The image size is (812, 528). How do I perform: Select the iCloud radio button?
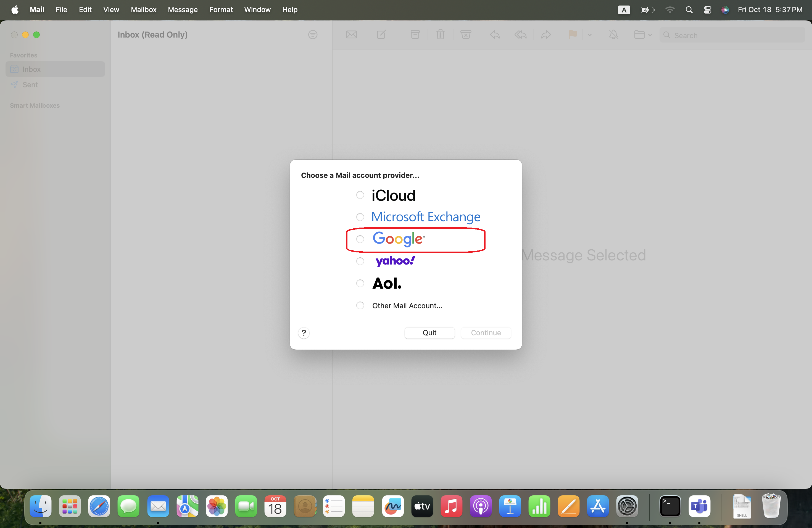(360, 195)
